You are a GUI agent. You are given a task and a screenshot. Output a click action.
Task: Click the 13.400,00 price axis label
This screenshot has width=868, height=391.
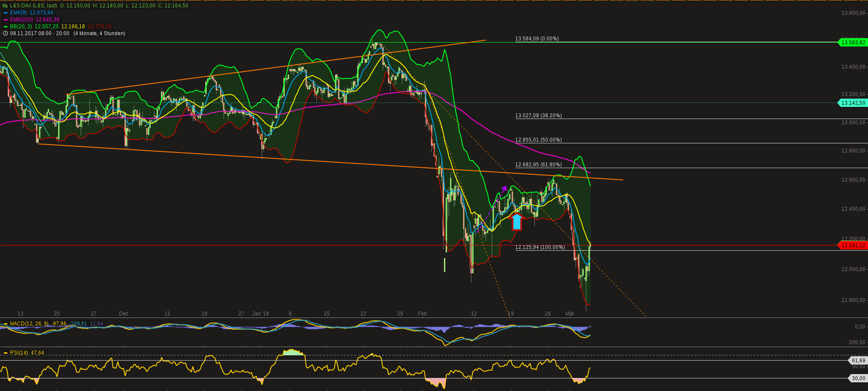(x=853, y=67)
